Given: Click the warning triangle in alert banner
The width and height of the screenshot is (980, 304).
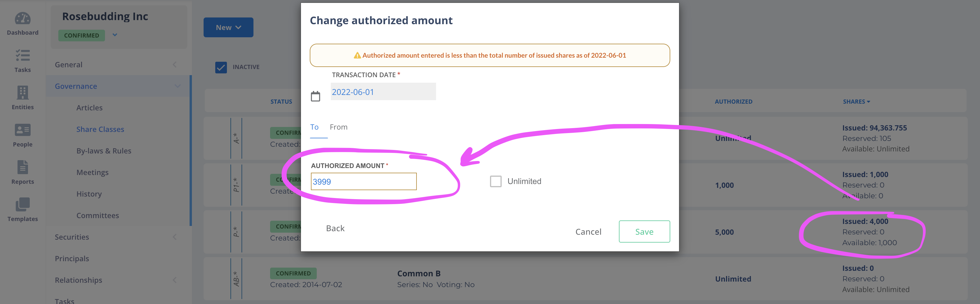Looking at the screenshot, I should [357, 56].
